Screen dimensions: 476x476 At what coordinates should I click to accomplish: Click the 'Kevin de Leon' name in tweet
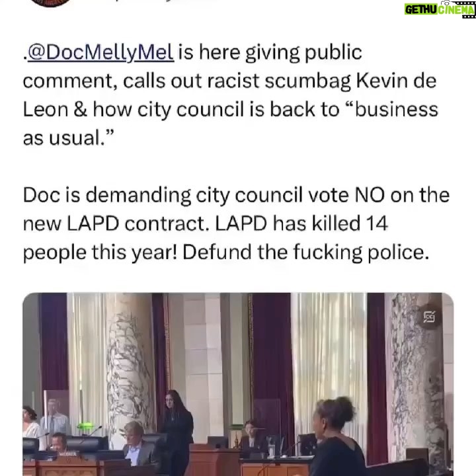(x=230, y=95)
